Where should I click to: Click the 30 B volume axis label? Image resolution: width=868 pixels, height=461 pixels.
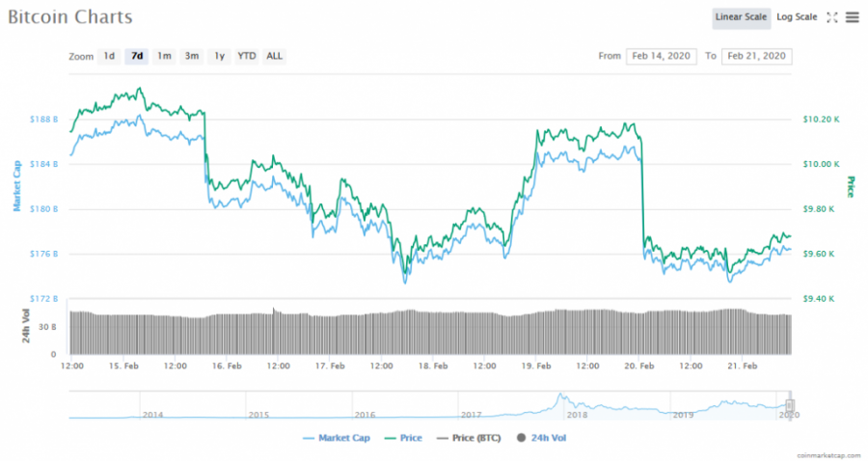click(x=47, y=327)
